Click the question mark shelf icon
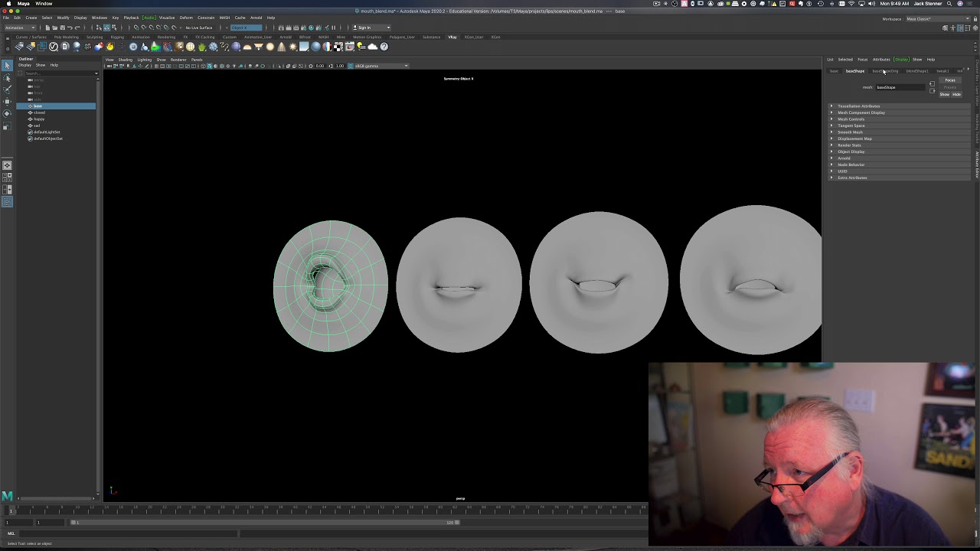The image size is (980, 551). click(384, 47)
